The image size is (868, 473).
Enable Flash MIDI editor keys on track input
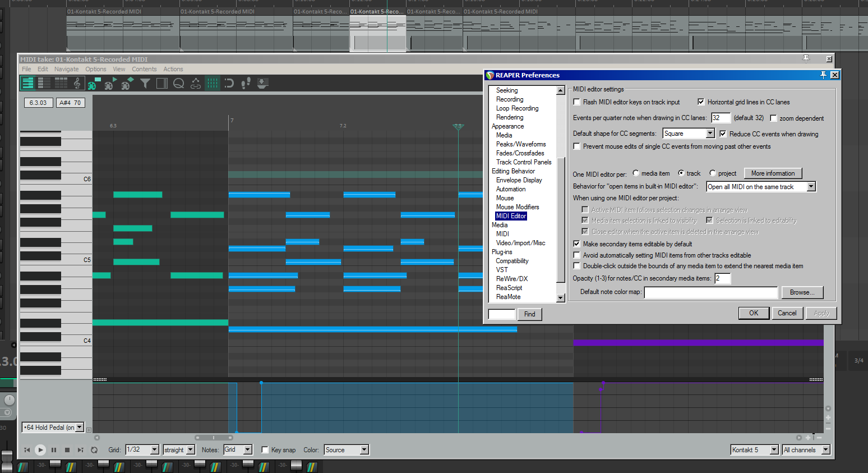click(577, 102)
